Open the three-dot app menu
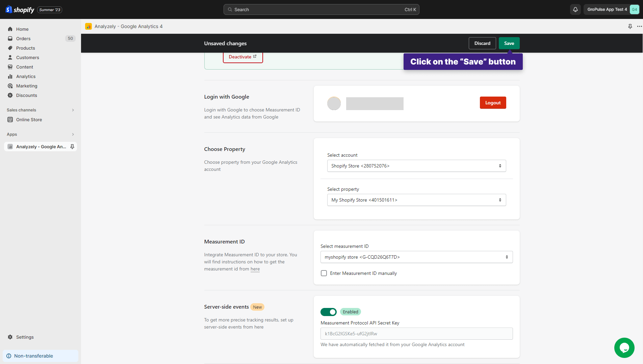The image size is (643, 364). (639, 26)
